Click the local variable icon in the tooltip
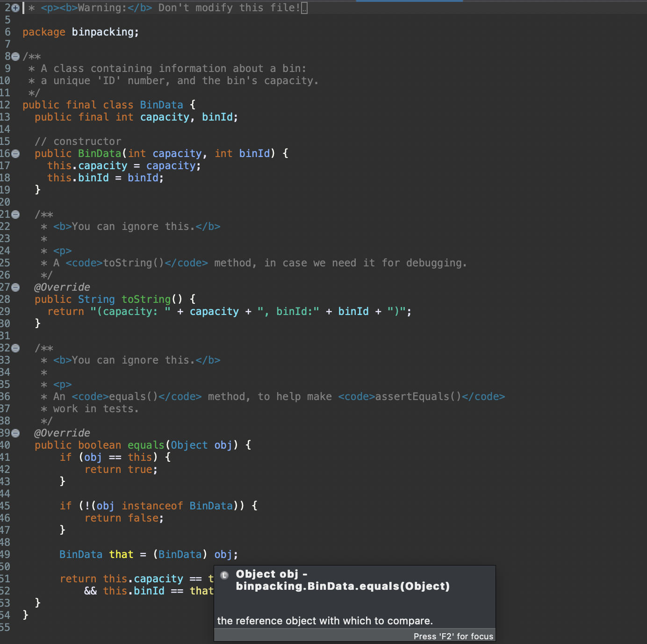This screenshot has height=644, width=647. 224,575
